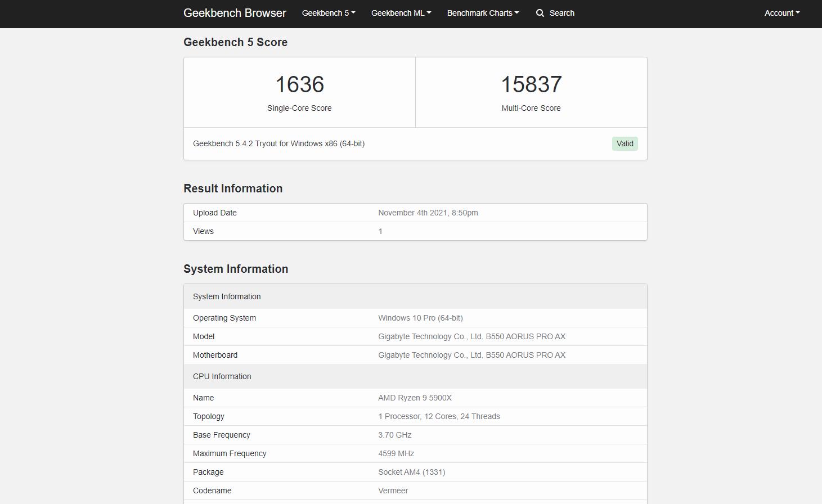The image size is (822, 504).
Task: Click the Maximum Frequency label
Action: click(230, 453)
